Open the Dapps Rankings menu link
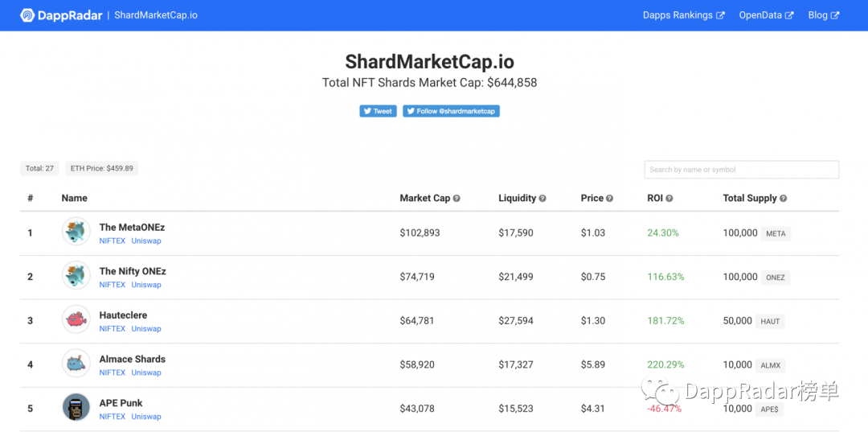The height and width of the screenshot is (432, 868). pyautogui.click(x=683, y=15)
